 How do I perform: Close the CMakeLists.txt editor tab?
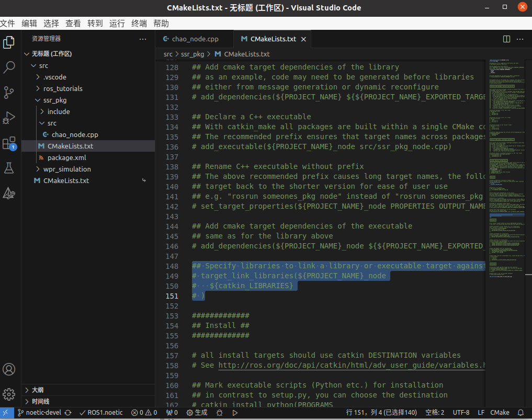point(303,39)
